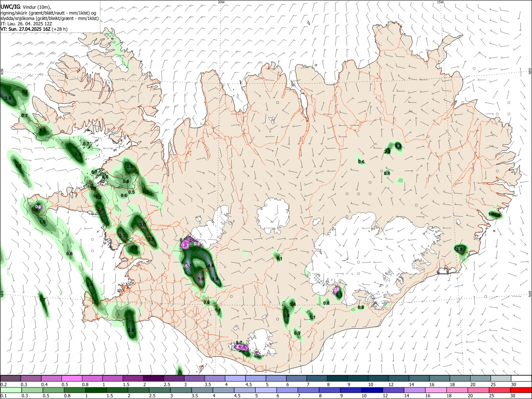Select the darkest purple swatch labelled 2 in upper legend row
Screen dimensions: 532x399
point(153,378)
